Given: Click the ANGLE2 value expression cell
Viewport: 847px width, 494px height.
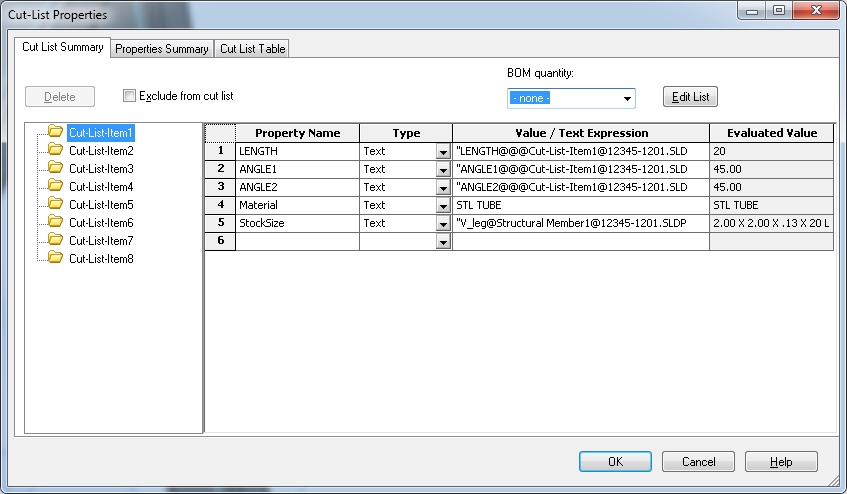Looking at the screenshot, I should click(x=581, y=187).
